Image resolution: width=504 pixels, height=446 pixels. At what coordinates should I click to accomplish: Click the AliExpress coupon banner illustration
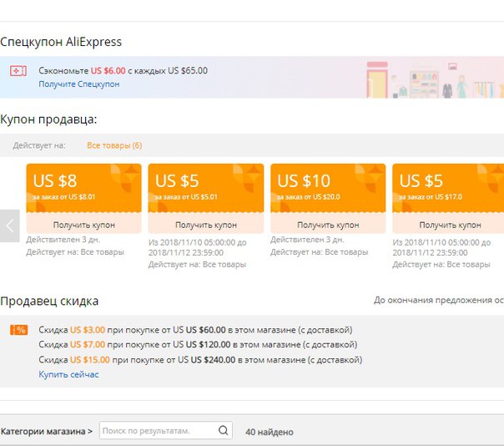click(x=435, y=79)
